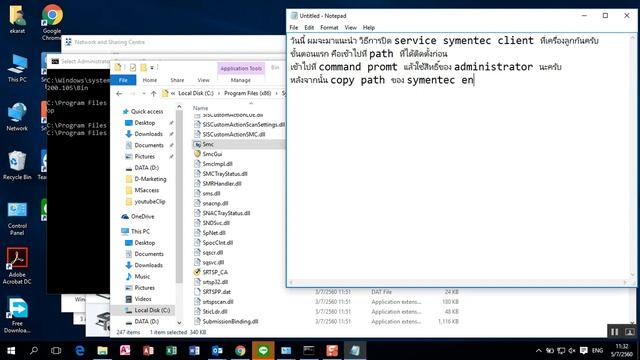Select SRTSP_CA in the file list
Screen dimensions: 640x360
[215, 272]
